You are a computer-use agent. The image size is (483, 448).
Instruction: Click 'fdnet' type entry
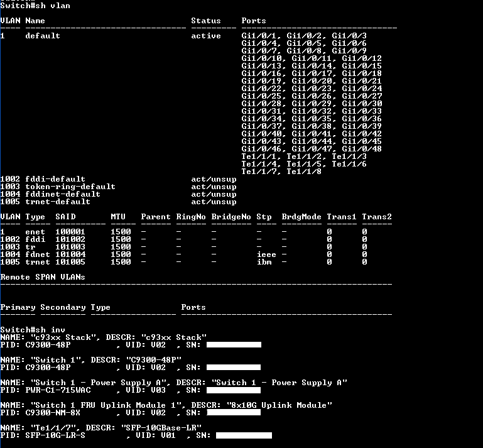point(38,254)
